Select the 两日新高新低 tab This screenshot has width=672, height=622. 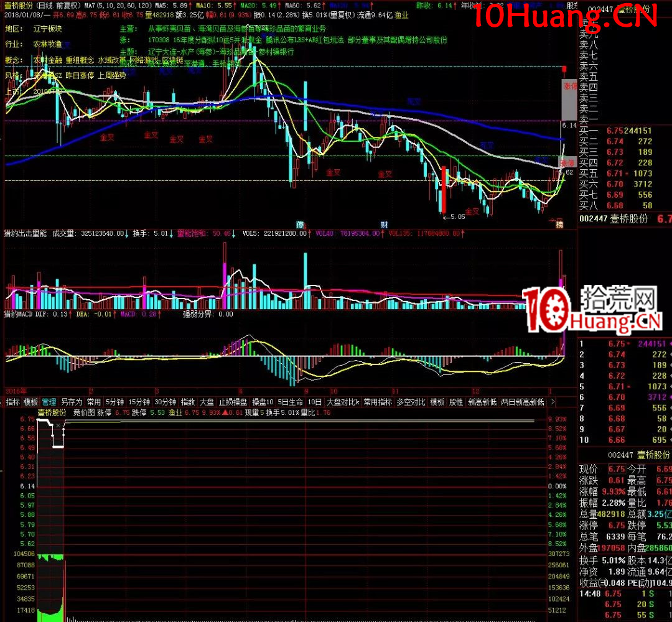(x=523, y=402)
